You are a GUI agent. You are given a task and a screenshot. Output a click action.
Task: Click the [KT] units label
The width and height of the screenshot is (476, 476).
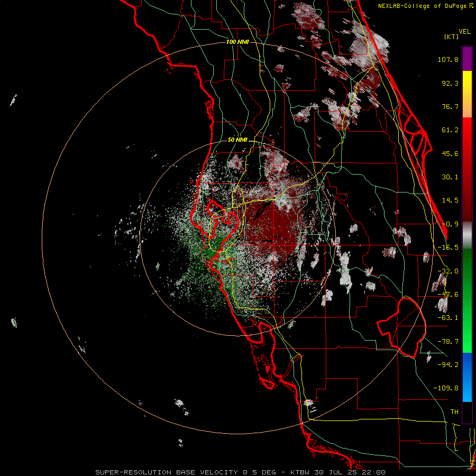pyautogui.click(x=452, y=36)
